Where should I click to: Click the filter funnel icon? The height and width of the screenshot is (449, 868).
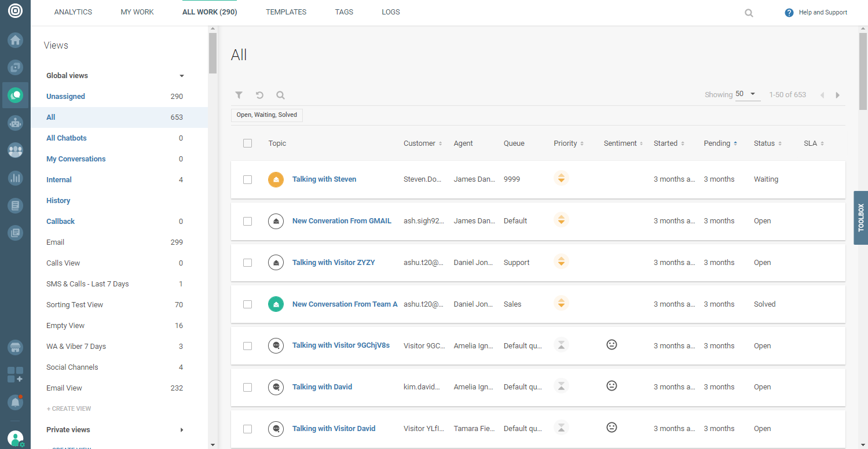coord(239,95)
